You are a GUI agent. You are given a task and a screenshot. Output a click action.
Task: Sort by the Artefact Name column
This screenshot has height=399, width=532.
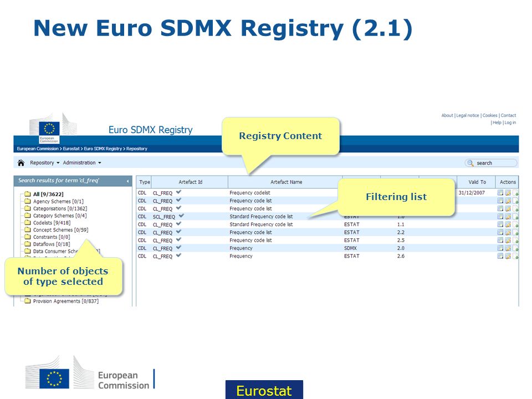tap(286, 182)
